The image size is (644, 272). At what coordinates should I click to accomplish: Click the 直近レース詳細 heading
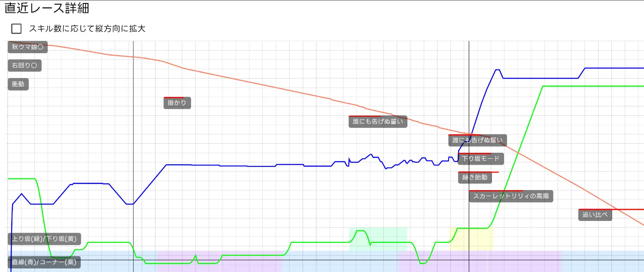pyautogui.click(x=47, y=8)
